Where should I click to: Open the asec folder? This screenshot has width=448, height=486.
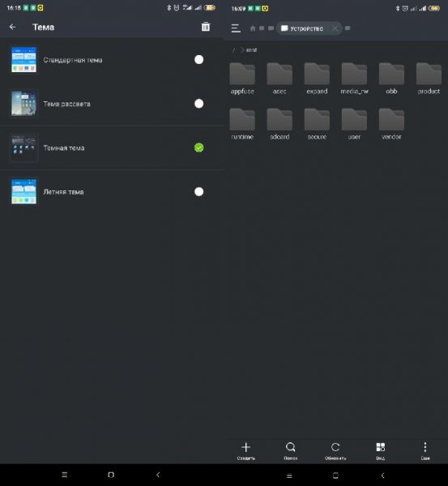[279, 79]
